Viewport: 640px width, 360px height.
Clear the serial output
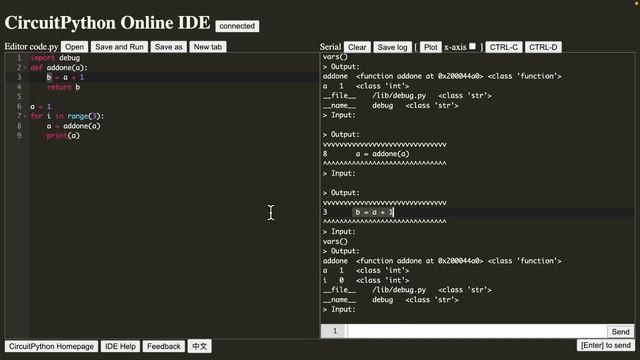point(357,47)
